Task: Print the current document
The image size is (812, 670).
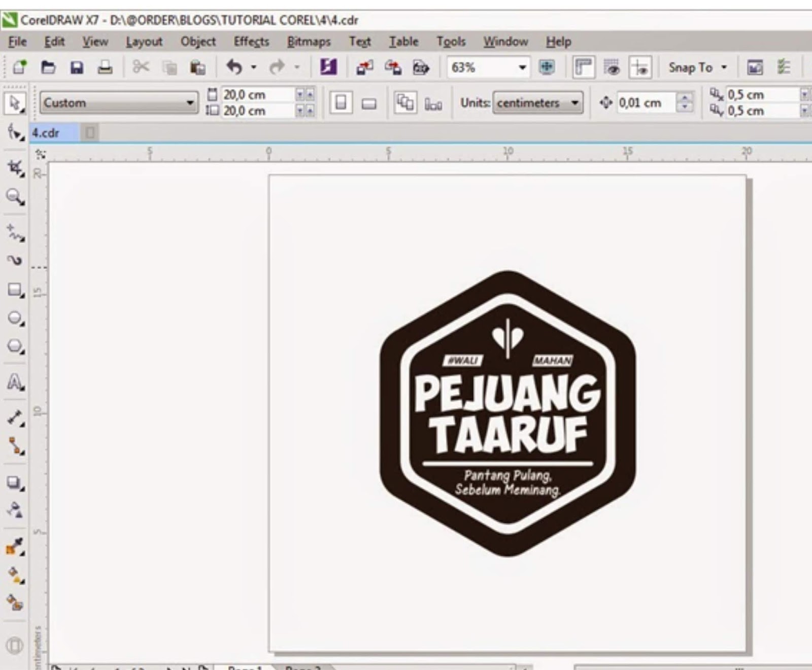Action: [x=105, y=66]
